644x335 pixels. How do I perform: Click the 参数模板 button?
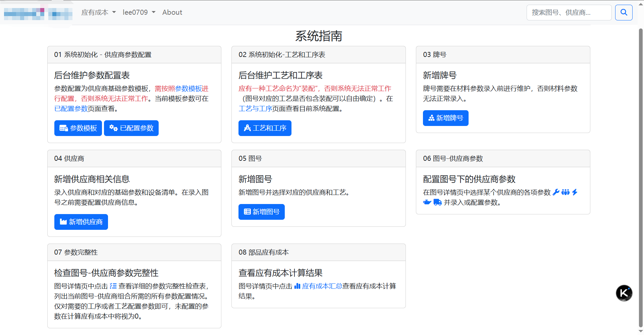(78, 128)
